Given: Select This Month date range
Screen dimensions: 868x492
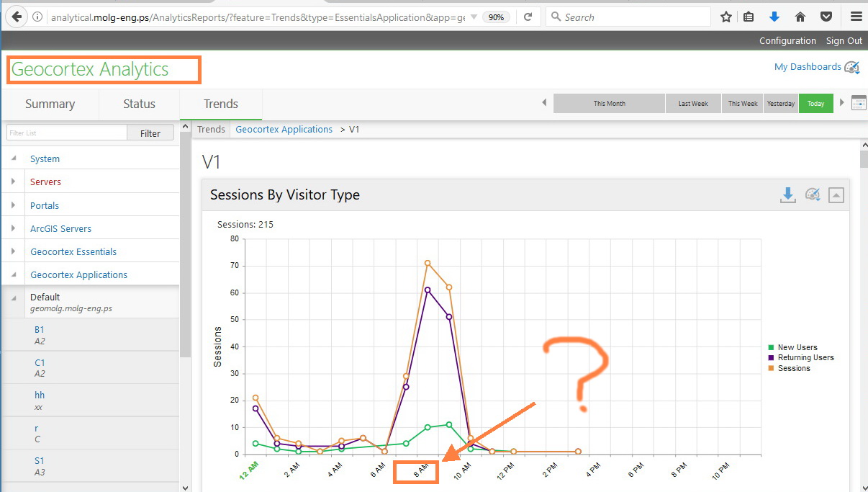Looking at the screenshot, I should [x=610, y=103].
